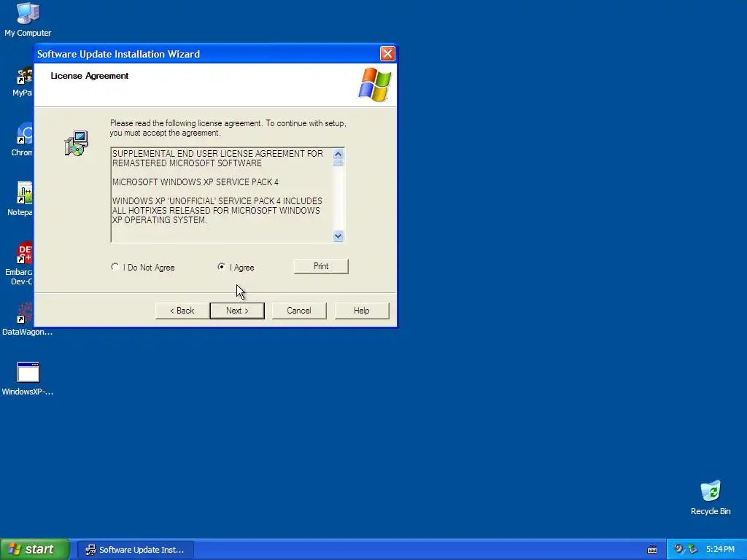The width and height of the screenshot is (747, 560).
Task: Select the I Agree radio button
Action: coord(221,267)
